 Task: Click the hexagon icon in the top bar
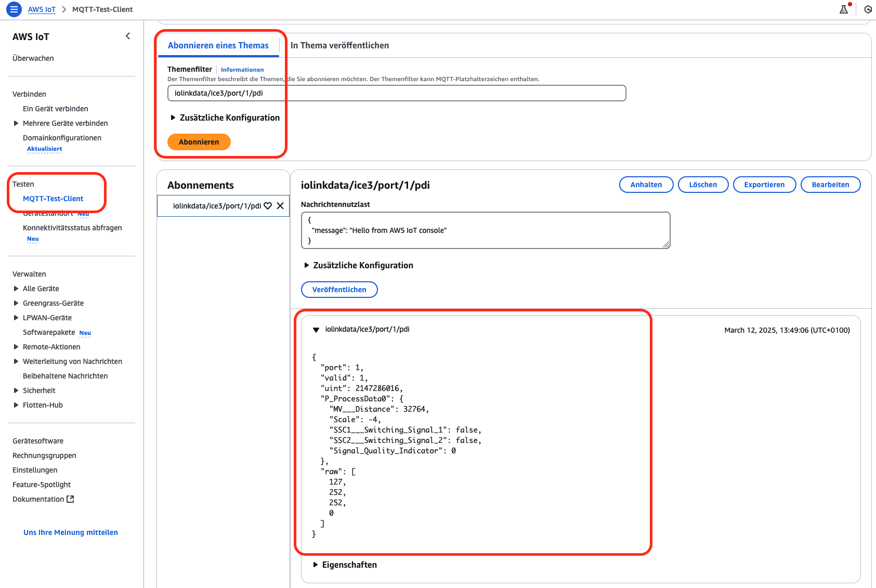[868, 9]
